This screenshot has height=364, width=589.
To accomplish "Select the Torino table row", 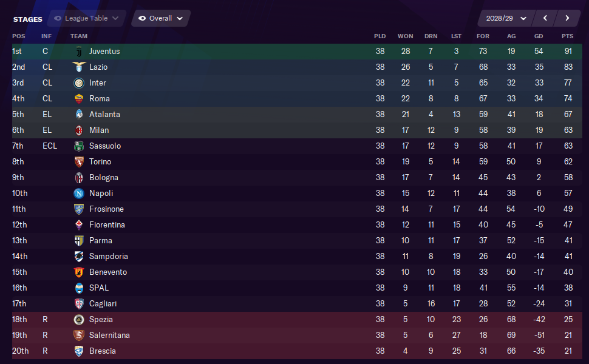I will click(297, 162).
